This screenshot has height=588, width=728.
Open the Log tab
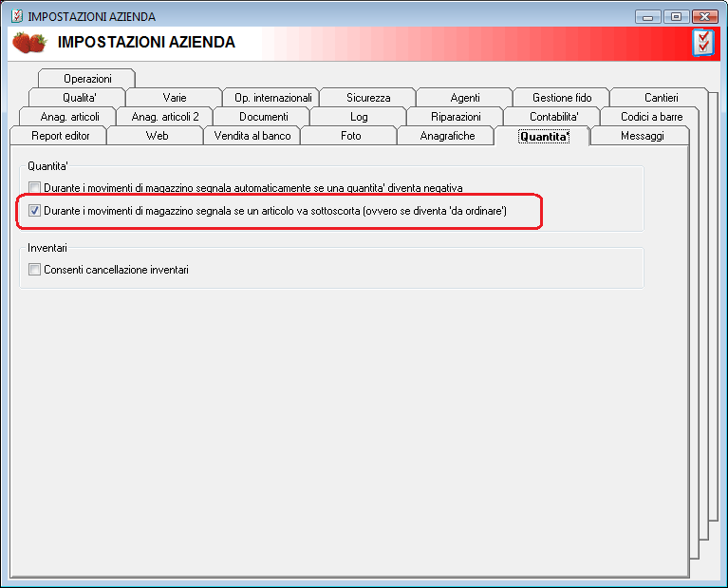point(359,117)
